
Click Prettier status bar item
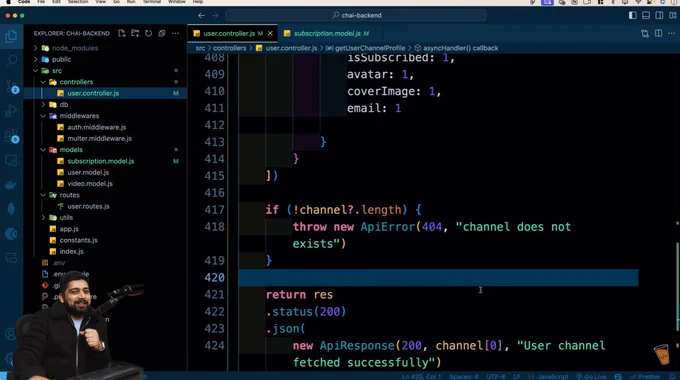click(645, 377)
